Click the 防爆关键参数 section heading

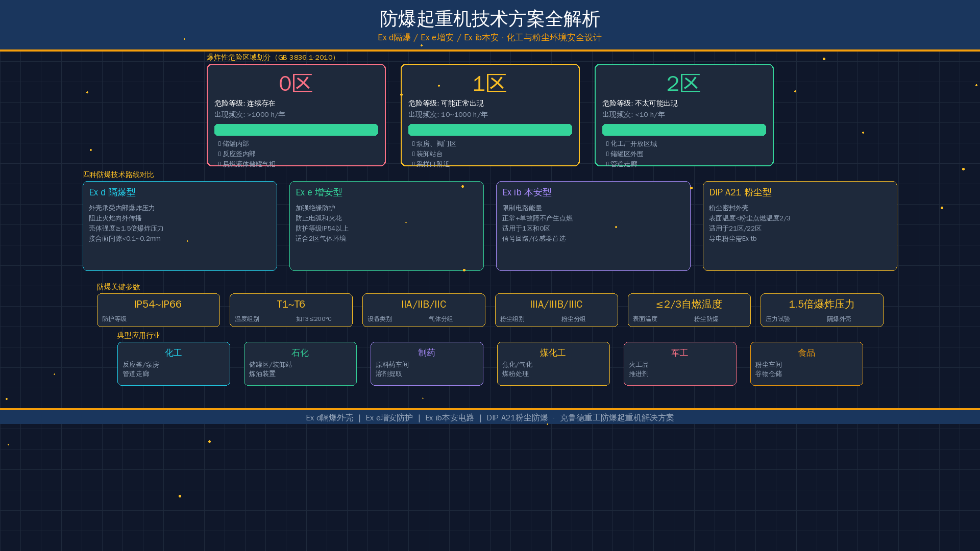click(x=118, y=287)
